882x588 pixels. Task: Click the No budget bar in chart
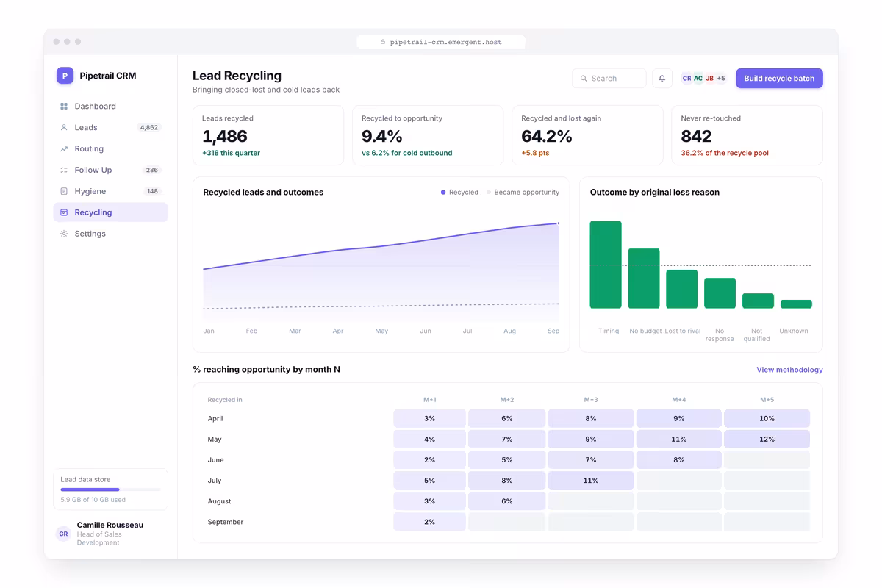pos(644,279)
